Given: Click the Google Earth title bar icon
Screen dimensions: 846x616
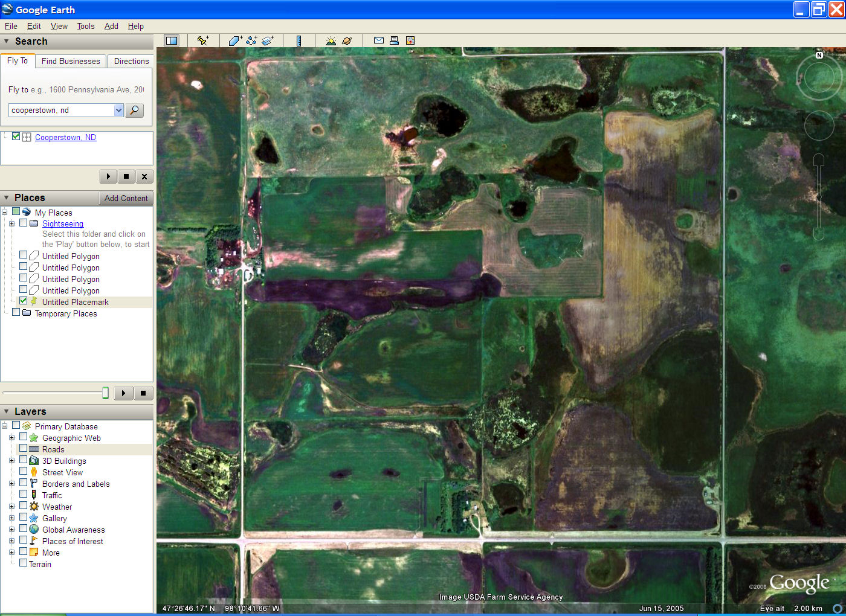Looking at the screenshot, I should click(7, 9).
